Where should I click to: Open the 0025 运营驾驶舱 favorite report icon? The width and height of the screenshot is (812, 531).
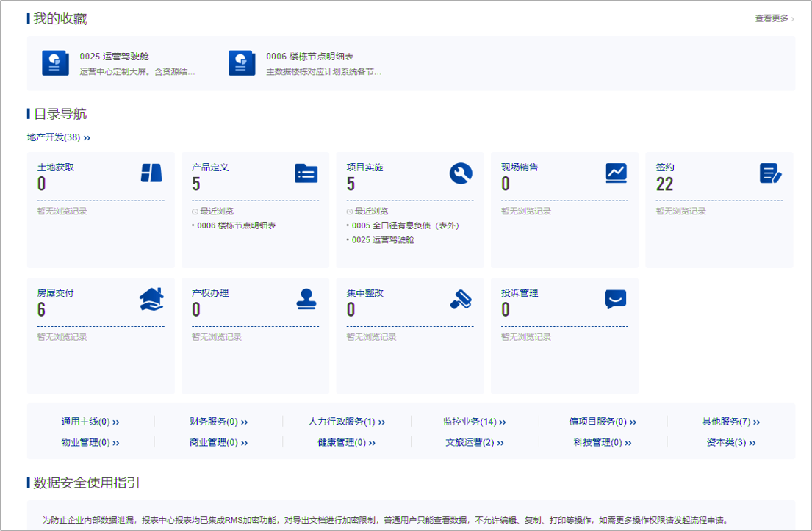tap(55, 63)
